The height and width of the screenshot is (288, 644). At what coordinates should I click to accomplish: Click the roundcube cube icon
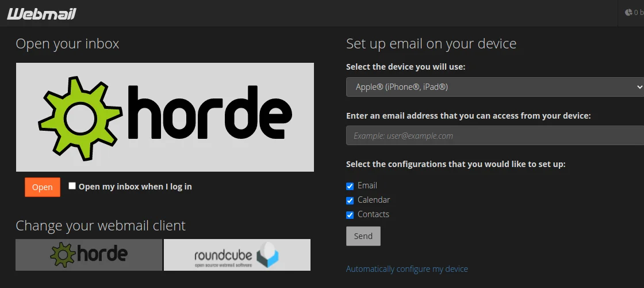click(267, 255)
